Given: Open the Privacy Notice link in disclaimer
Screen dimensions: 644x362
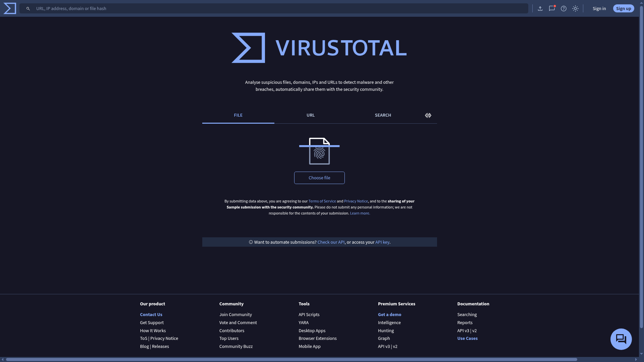Looking at the screenshot, I should [x=356, y=201].
